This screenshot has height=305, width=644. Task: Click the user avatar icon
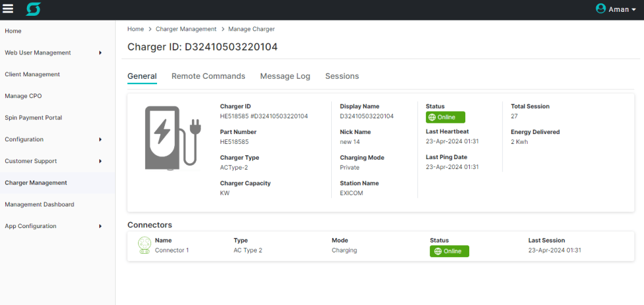[601, 9]
